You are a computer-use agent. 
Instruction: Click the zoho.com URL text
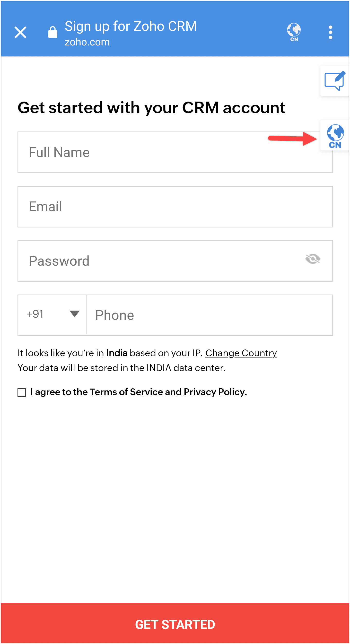tap(87, 42)
